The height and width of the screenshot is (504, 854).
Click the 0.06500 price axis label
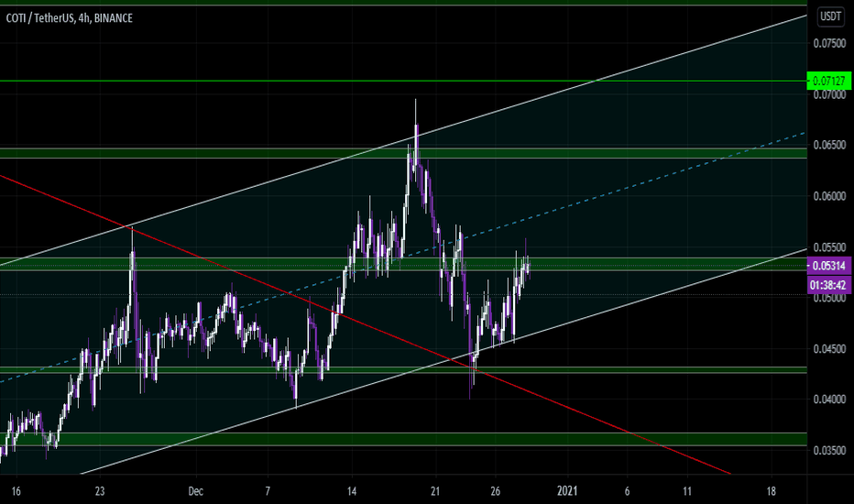pos(829,145)
